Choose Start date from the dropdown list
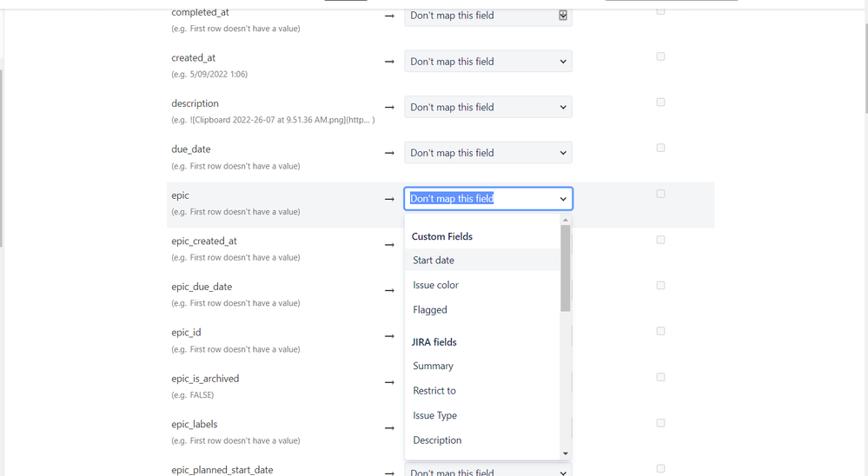This screenshot has height=476, width=868. point(482,260)
